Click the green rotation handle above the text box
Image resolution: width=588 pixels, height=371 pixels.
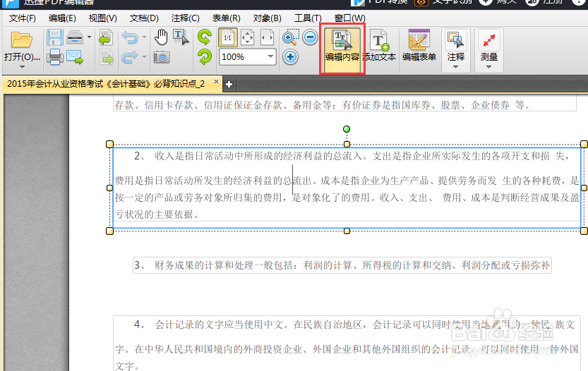click(x=347, y=129)
